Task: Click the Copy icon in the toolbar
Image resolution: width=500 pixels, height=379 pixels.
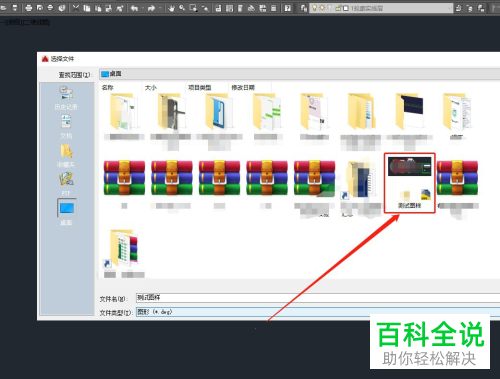Action: point(87,8)
